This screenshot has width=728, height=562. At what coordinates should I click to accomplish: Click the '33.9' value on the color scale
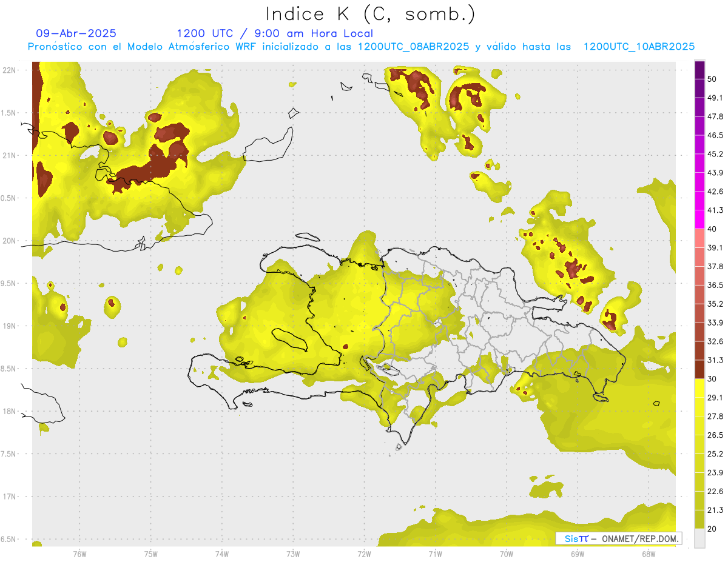pos(715,323)
